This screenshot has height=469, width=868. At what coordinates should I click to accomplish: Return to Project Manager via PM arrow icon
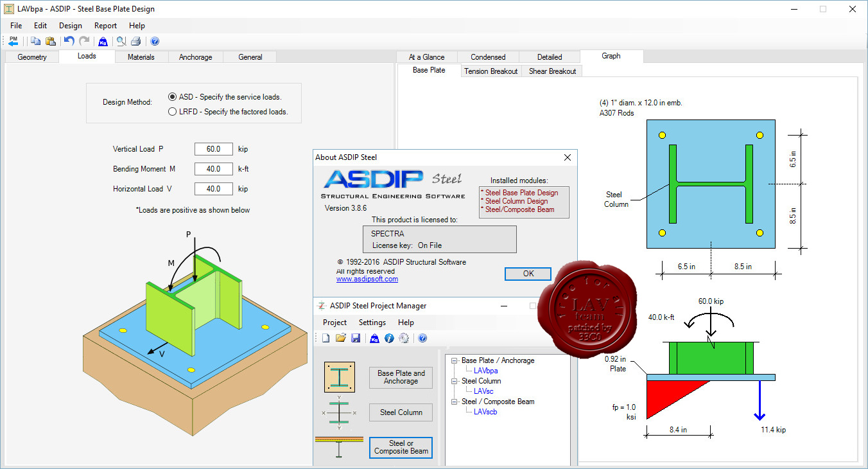pyautogui.click(x=13, y=41)
